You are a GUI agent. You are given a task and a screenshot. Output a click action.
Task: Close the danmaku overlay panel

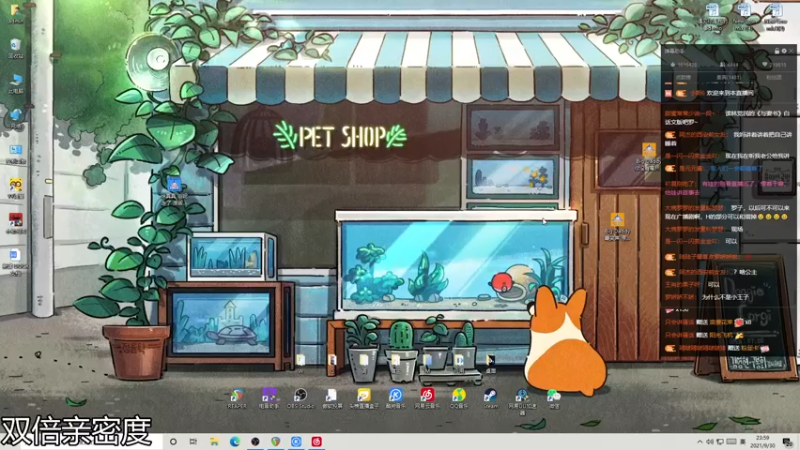tap(791, 51)
